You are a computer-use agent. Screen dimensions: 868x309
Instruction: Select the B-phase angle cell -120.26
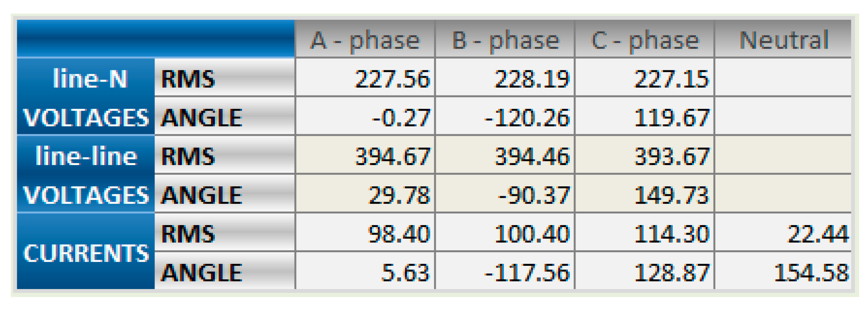(x=526, y=118)
